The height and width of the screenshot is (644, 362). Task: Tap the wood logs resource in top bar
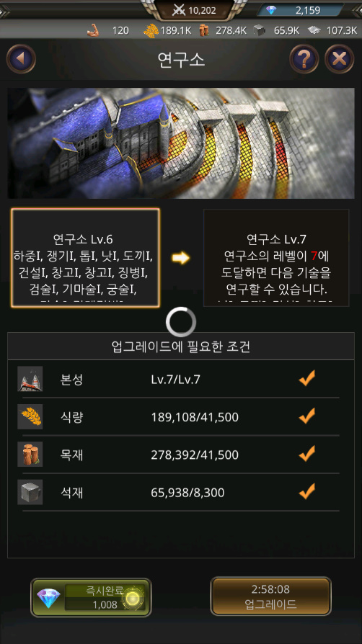[x=223, y=30]
